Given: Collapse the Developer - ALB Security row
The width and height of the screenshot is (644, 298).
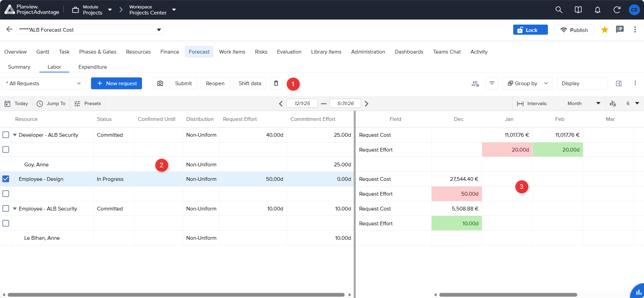Looking at the screenshot, I should [15, 135].
